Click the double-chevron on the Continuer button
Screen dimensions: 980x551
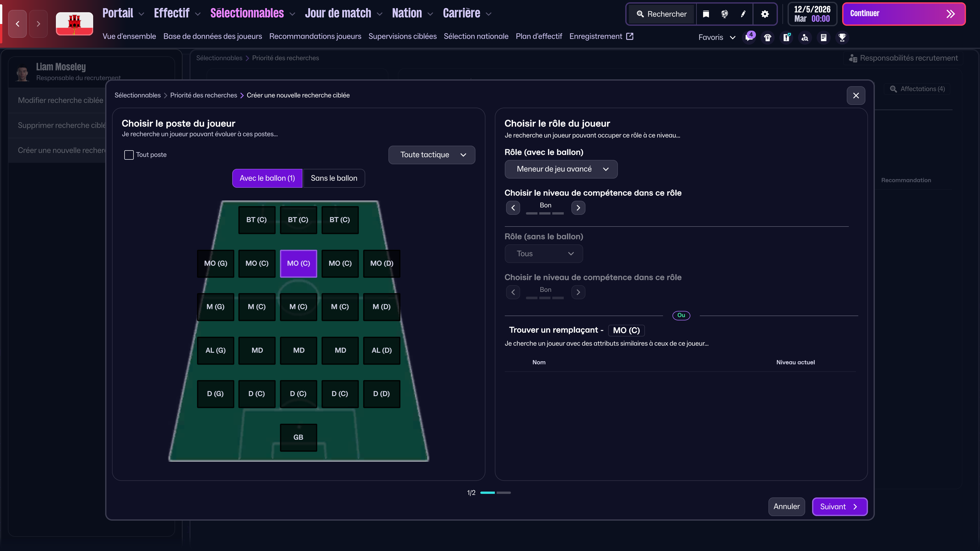(x=950, y=14)
